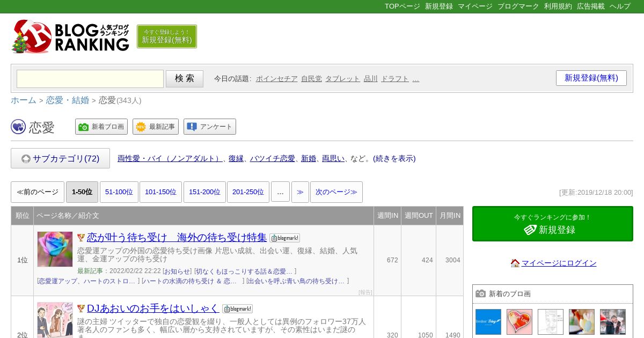The height and width of the screenshot is (338, 644).
Task: Click the trophy icon on the rank 2 blog
Action: (81, 308)
